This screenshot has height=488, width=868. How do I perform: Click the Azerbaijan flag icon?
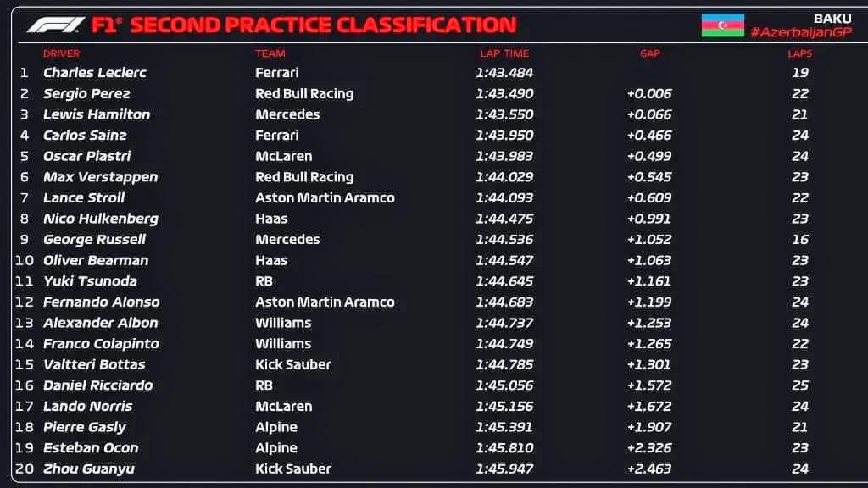(x=722, y=25)
